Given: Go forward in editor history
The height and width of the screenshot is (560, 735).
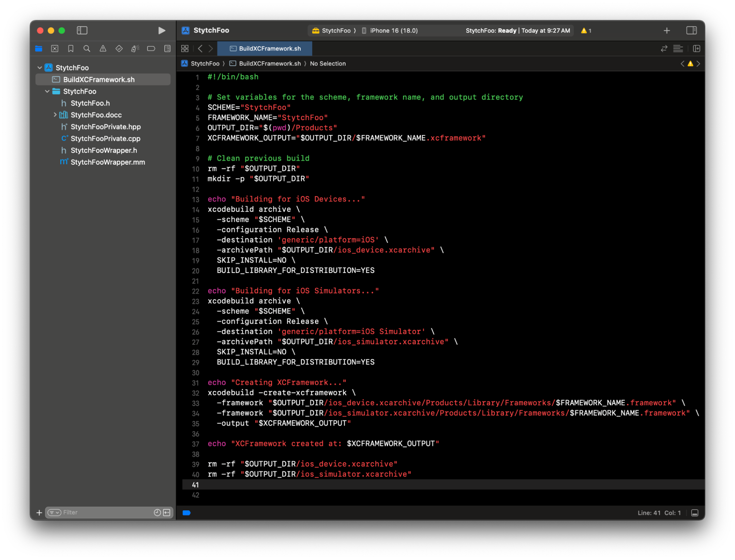Looking at the screenshot, I should 211,49.
